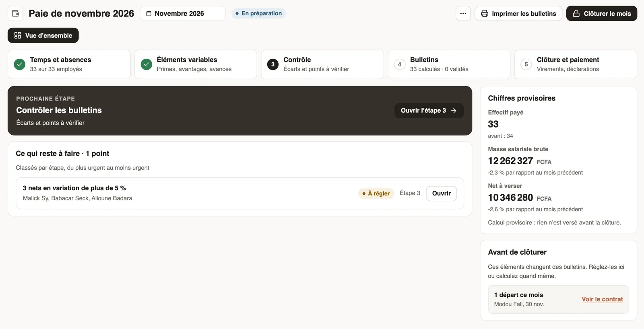Click the wallet icon beside the page title
The image size is (644, 329).
15,13
